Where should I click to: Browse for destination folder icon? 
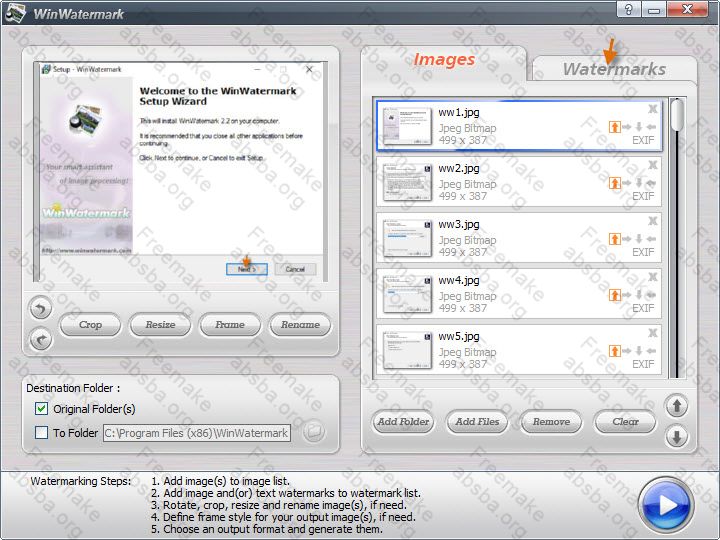tap(314, 432)
